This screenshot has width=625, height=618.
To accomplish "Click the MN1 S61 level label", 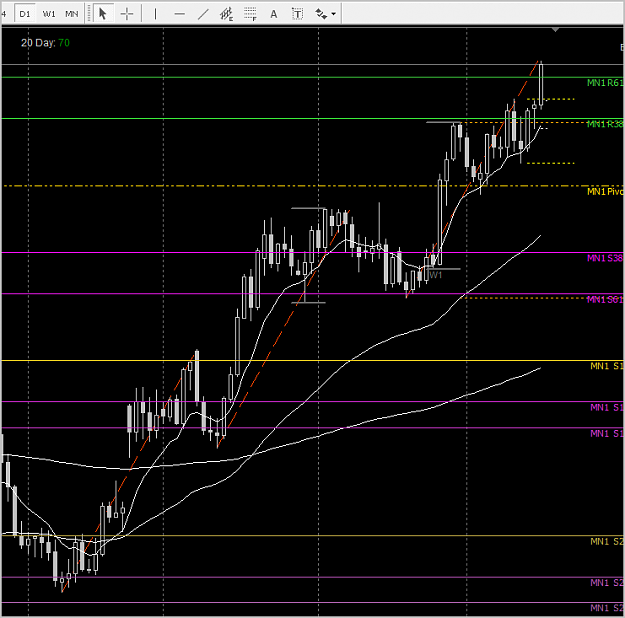I will tap(605, 299).
